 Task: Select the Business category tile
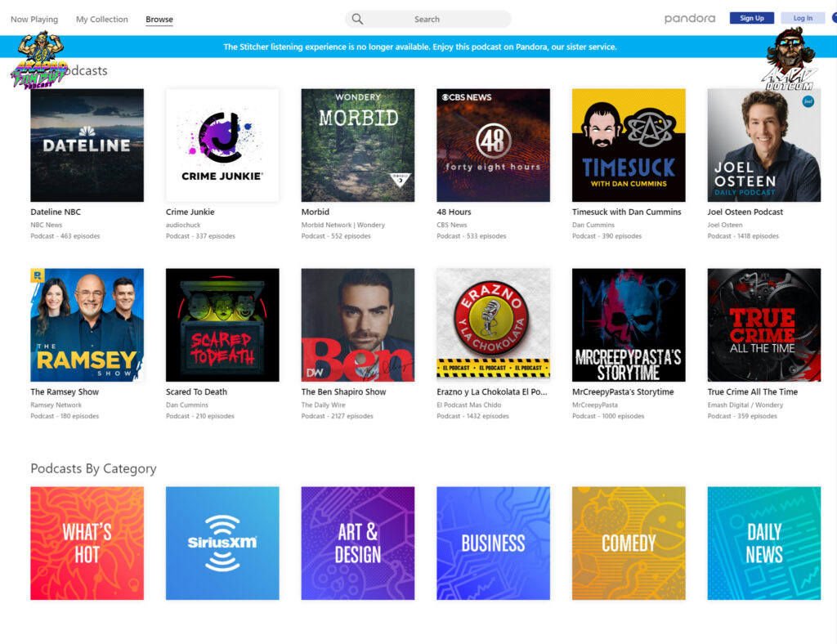click(x=493, y=543)
